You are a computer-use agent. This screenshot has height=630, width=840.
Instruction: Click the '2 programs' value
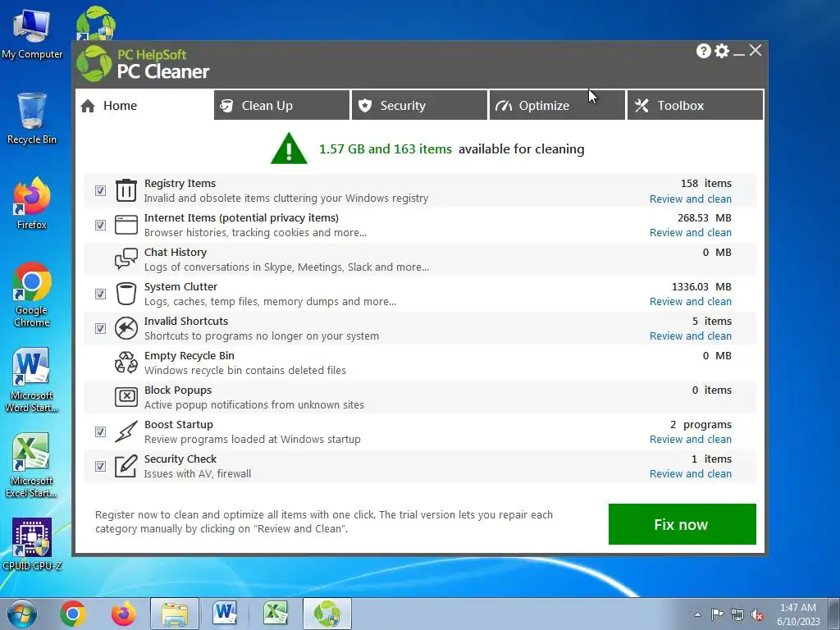(x=701, y=424)
